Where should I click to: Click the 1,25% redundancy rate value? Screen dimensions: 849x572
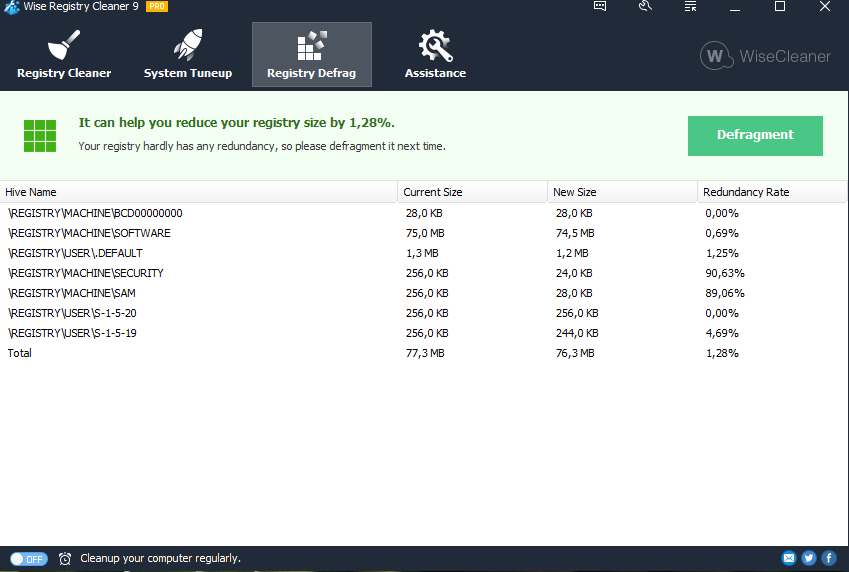tap(722, 254)
